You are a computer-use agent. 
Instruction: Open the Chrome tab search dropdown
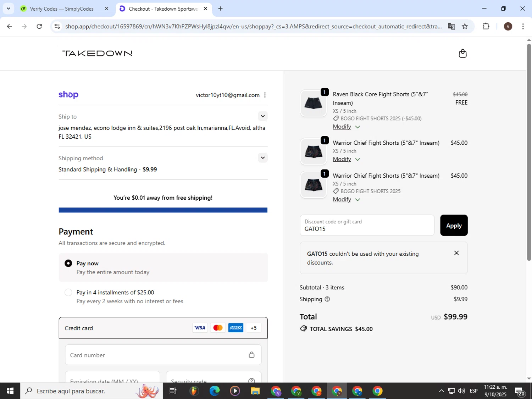(x=9, y=9)
